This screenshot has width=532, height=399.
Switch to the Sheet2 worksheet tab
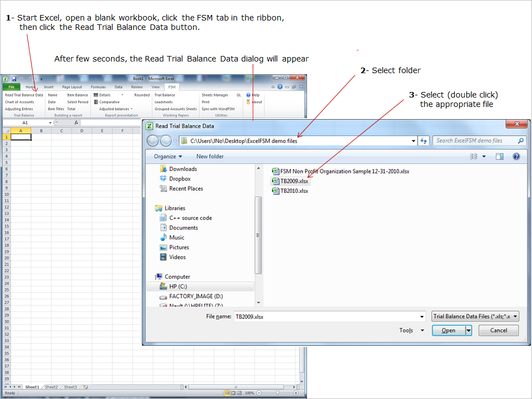click(x=51, y=387)
